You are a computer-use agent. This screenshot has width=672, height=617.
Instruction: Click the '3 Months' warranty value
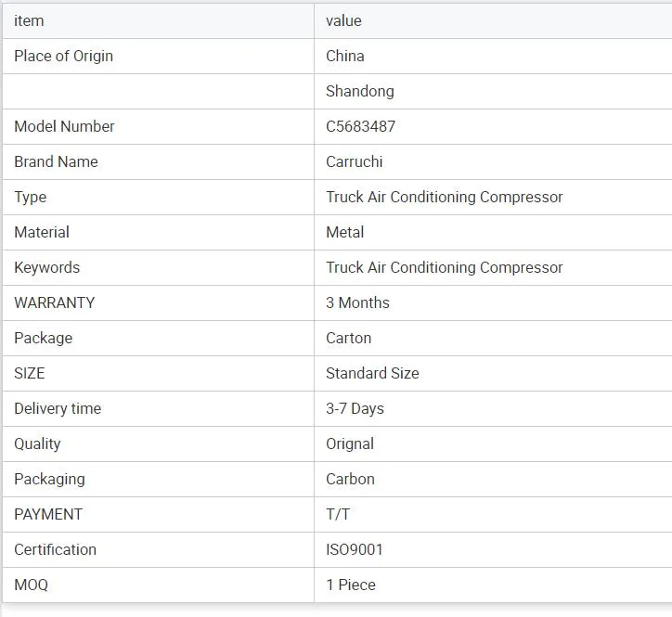[357, 302]
